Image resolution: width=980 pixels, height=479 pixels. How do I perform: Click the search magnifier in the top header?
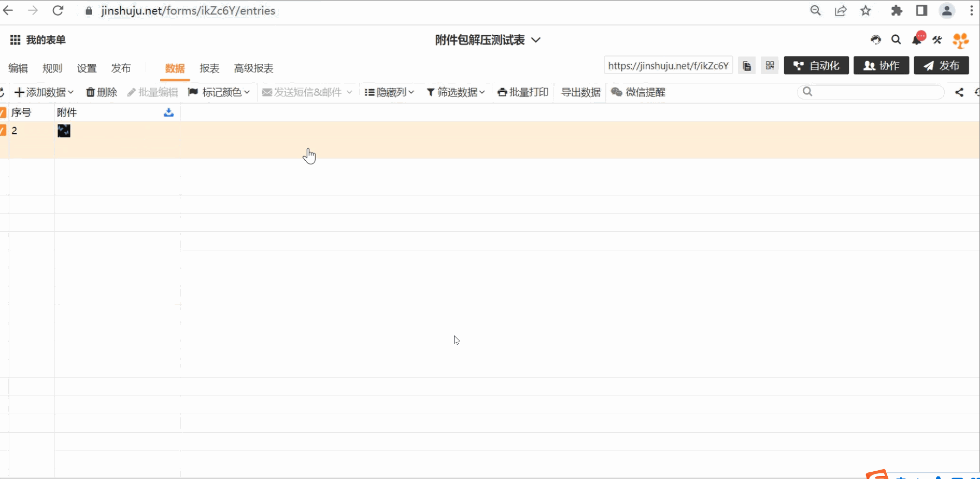(x=896, y=40)
